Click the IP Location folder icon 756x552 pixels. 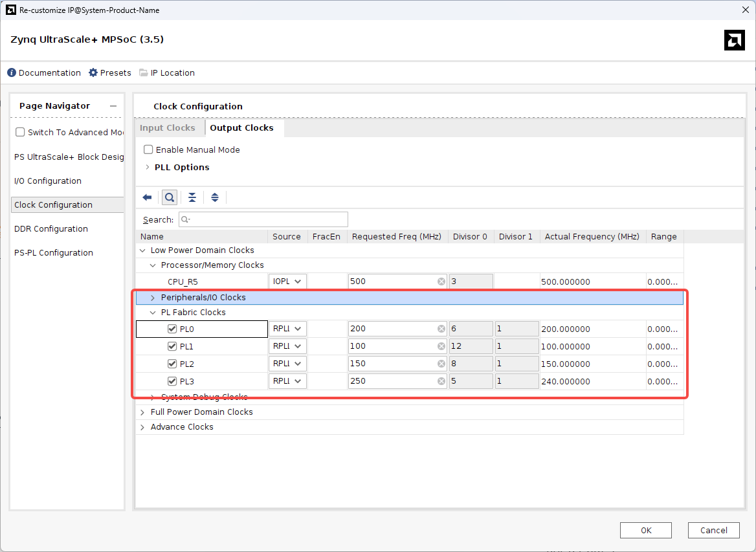click(143, 72)
